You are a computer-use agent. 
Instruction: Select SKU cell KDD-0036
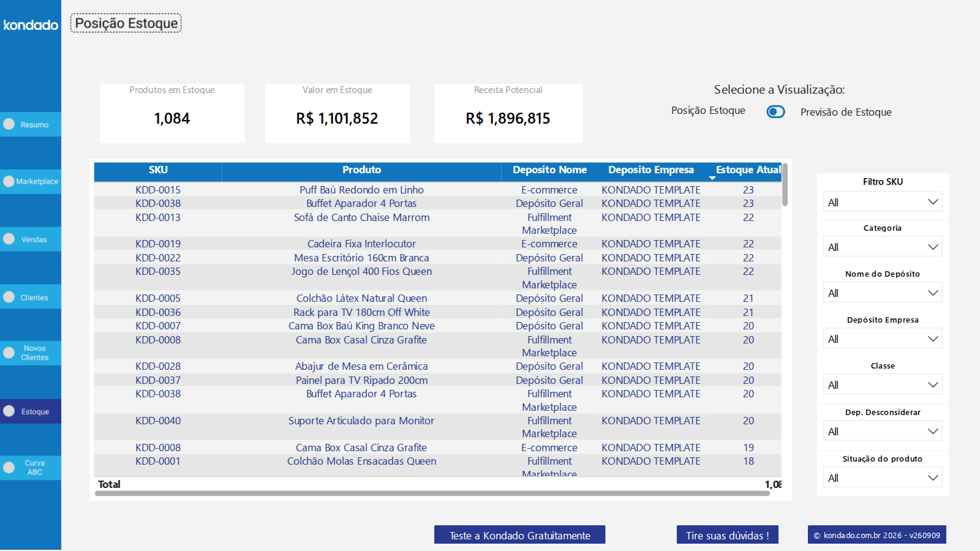158,312
